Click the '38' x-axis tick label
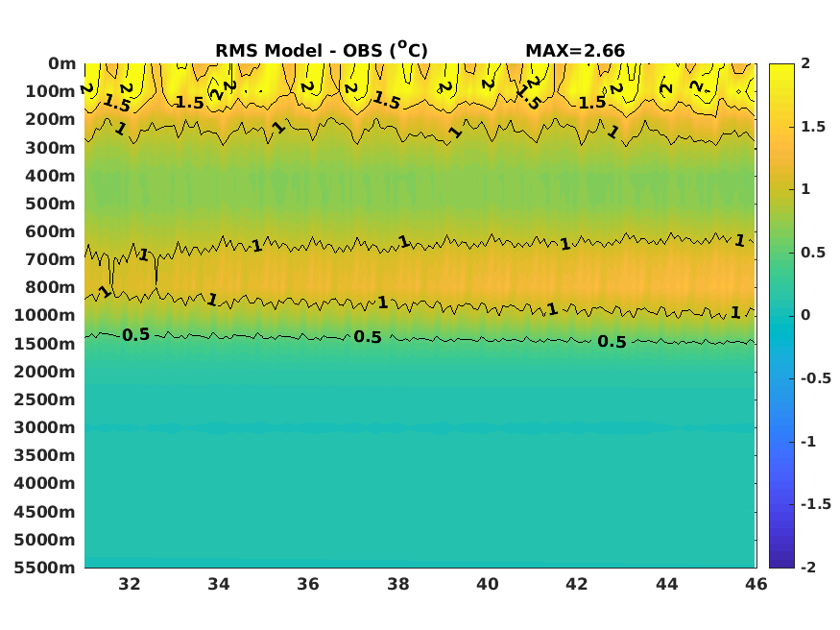Viewport: 840px width, 630px height. [x=398, y=584]
